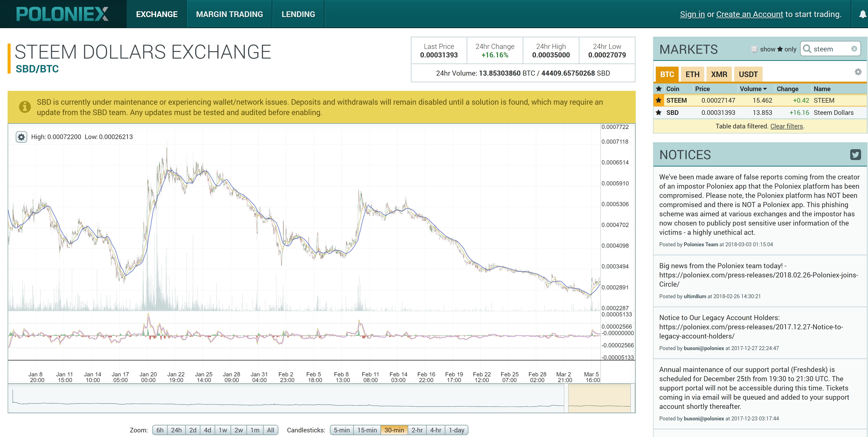The image size is (868, 437).
Task: Open the notifications bell icon
Action: pyautogui.click(x=863, y=14)
